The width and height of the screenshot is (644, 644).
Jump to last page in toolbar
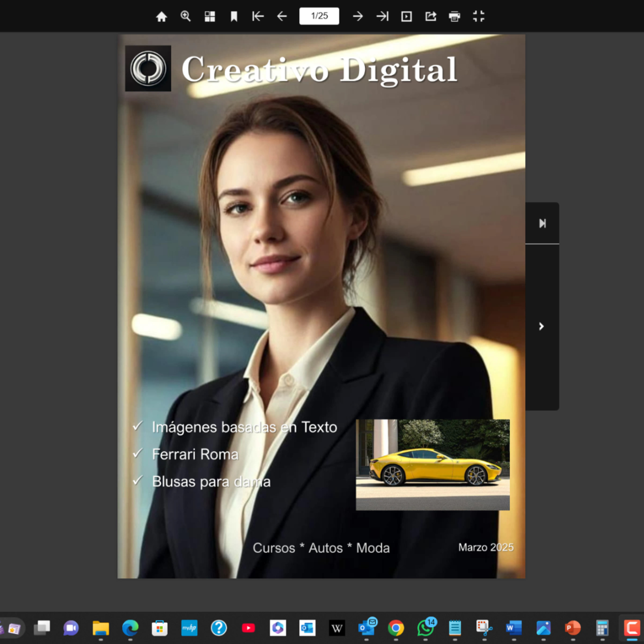(x=382, y=16)
